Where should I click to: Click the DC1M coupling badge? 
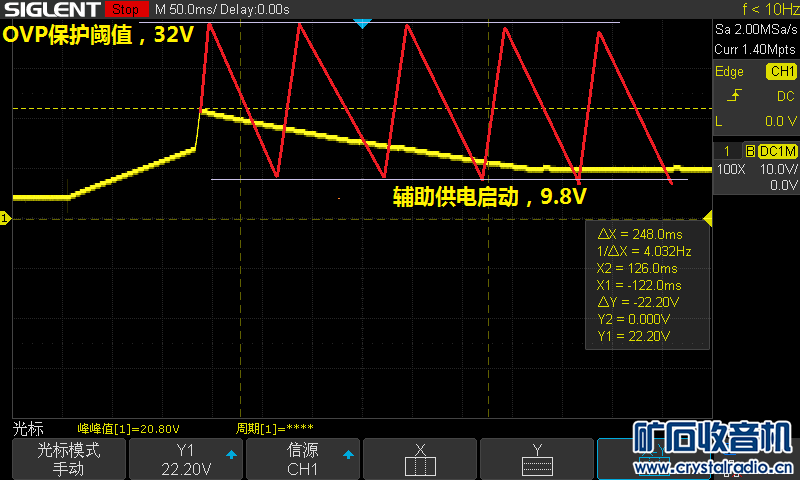777,151
